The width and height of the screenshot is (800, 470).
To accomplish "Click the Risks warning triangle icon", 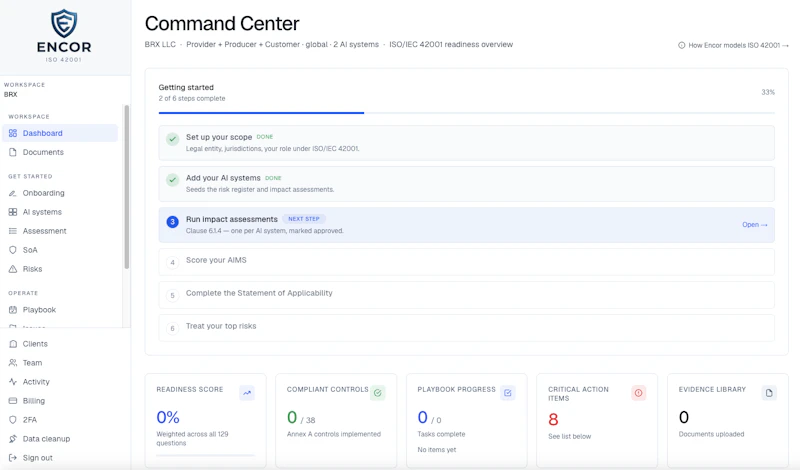I will pos(13,269).
